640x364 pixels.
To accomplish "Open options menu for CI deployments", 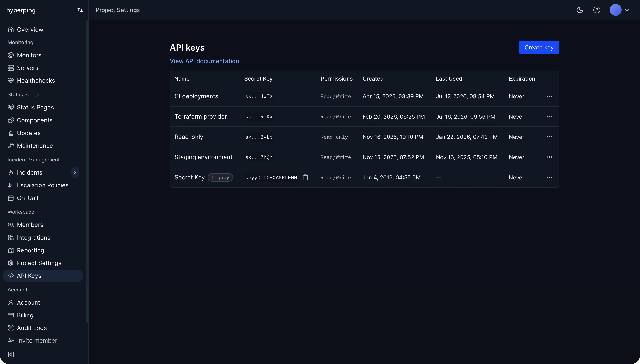I will pos(549,96).
